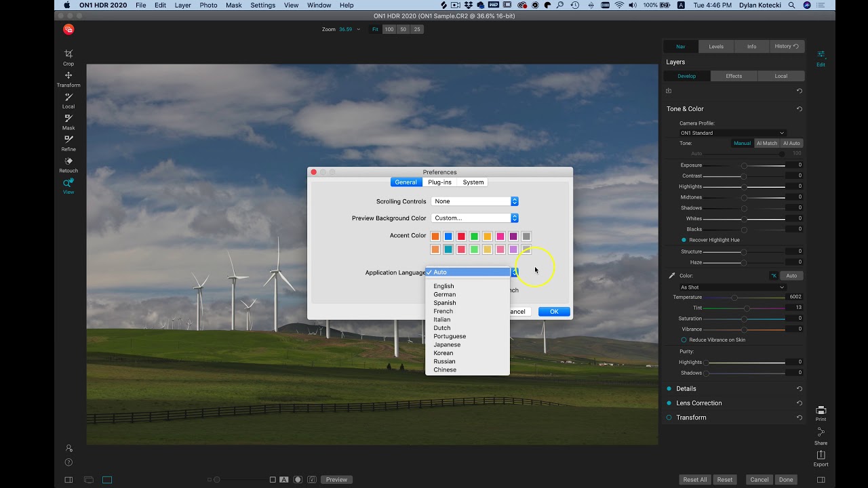
Task: Select the Mask tool
Action: (68, 121)
